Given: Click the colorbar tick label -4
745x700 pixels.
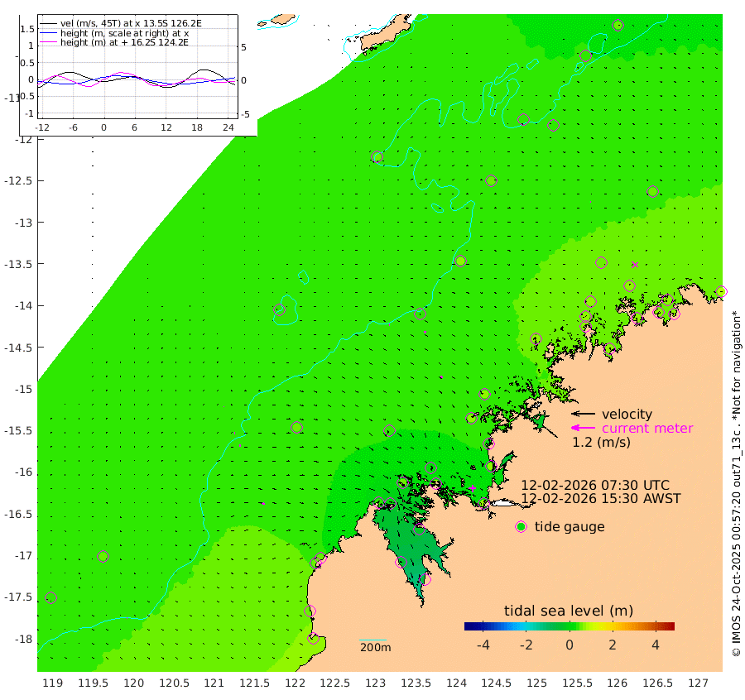Looking at the screenshot, I should [483, 645].
